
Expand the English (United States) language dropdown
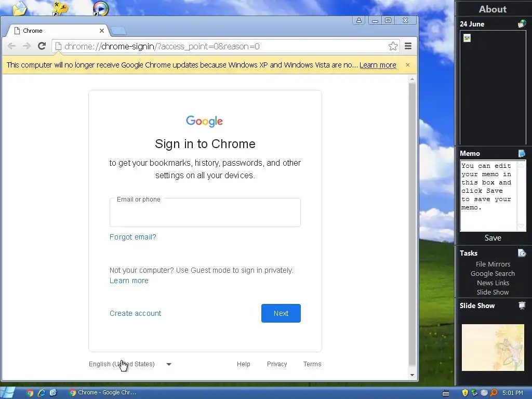click(x=130, y=364)
